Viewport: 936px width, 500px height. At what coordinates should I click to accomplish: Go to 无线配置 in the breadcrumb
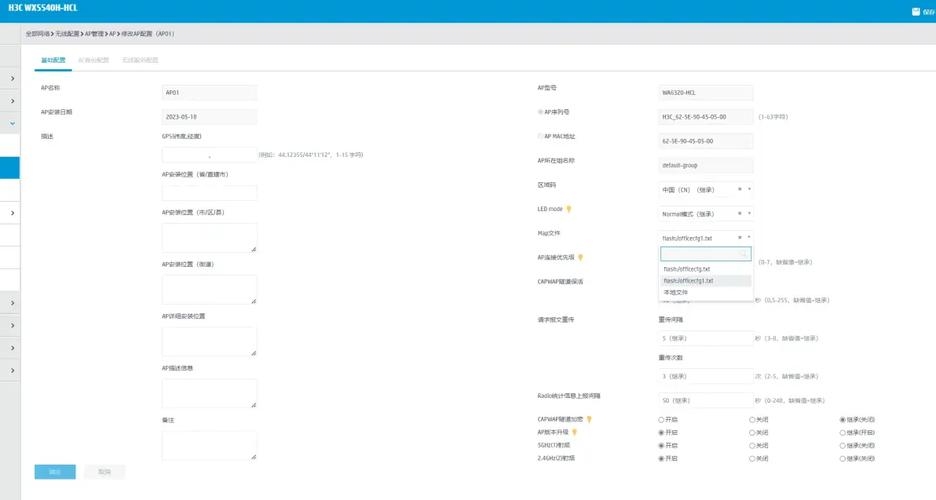coord(67,34)
